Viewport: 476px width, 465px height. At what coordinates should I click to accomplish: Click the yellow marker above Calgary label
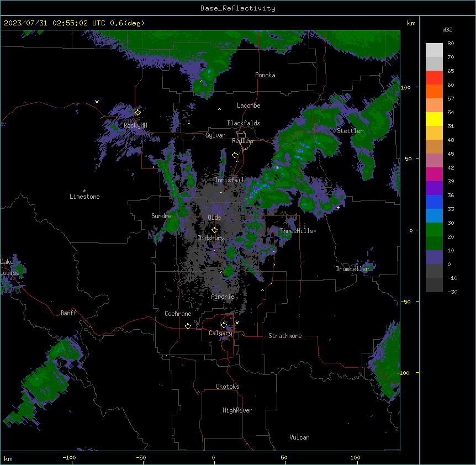[x=224, y=325]
